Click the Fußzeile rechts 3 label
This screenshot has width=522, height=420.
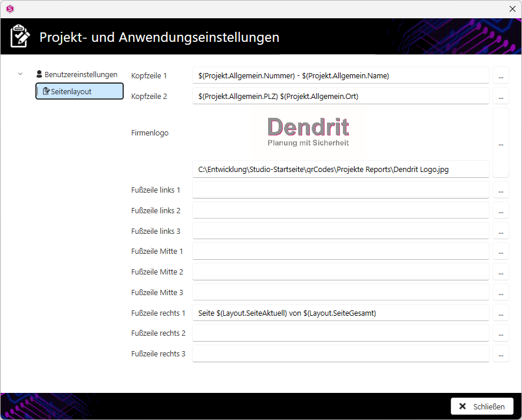pyautogui.click(x=158, y=354)
